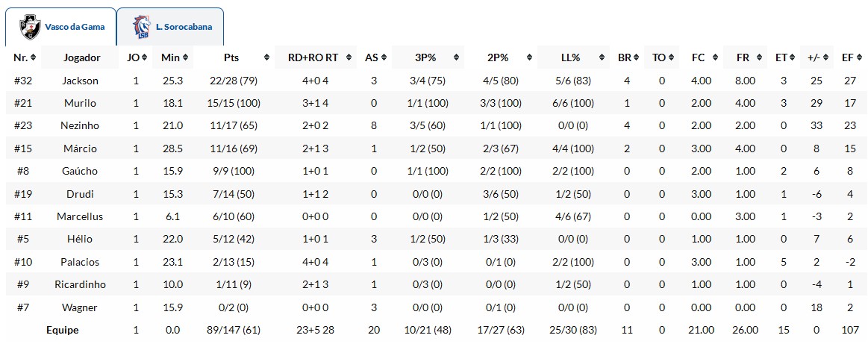Image resolution: width=868 pixels, height=344 pixels.
Task: Sort by the 2P% column header
Action: pyautogui.click(x=498, y=57)
